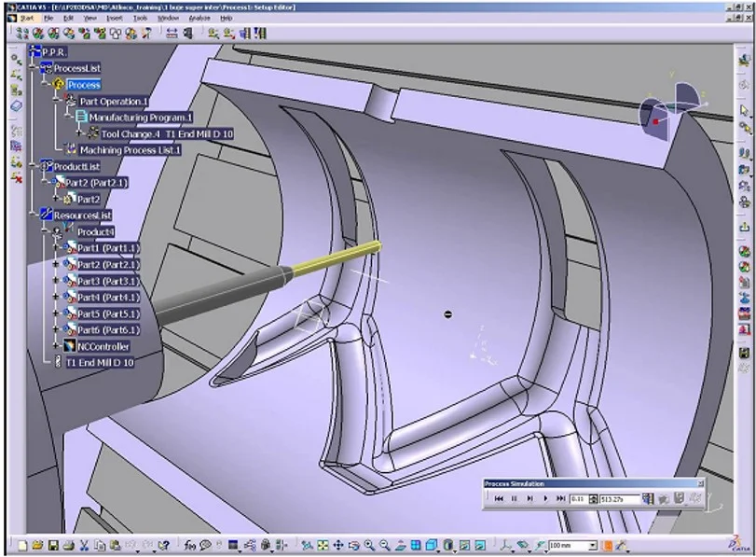Expand the Manufacturing Program.1 tree node
This screenshot has width=756, height=557.
tap(70, 116)
